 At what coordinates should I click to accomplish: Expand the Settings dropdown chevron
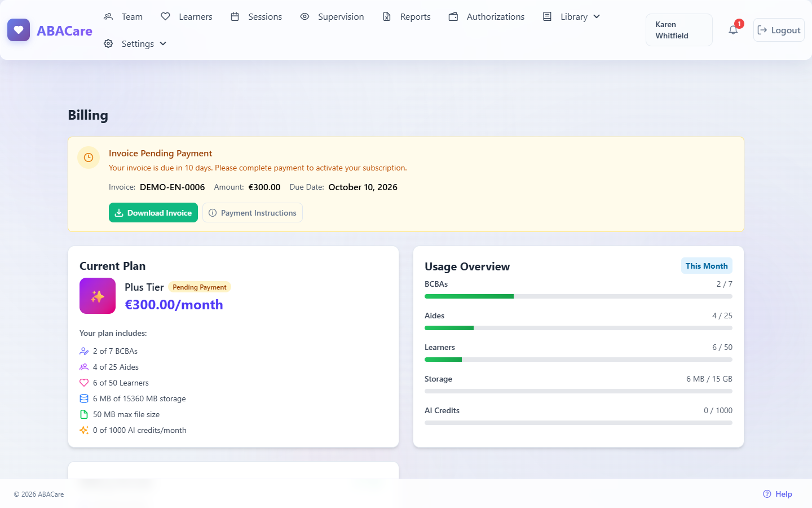(x=163, y=43)
